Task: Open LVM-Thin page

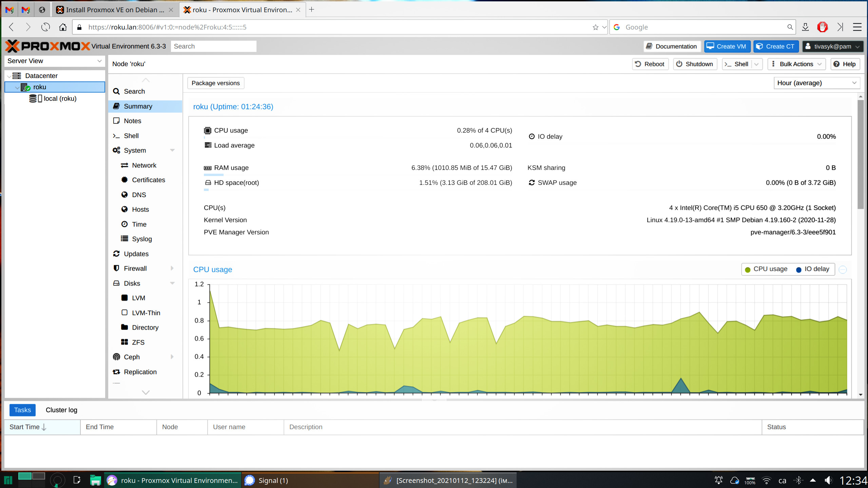Action: point(145,313)
